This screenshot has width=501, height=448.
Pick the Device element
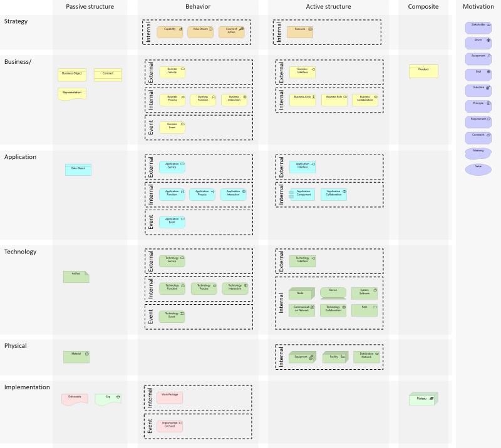click(x=333, y=293)
